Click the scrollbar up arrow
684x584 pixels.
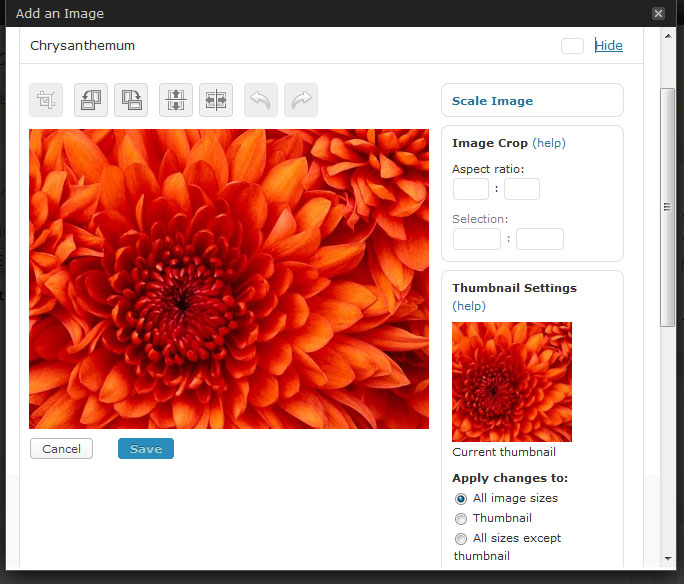tap(668, 36)
